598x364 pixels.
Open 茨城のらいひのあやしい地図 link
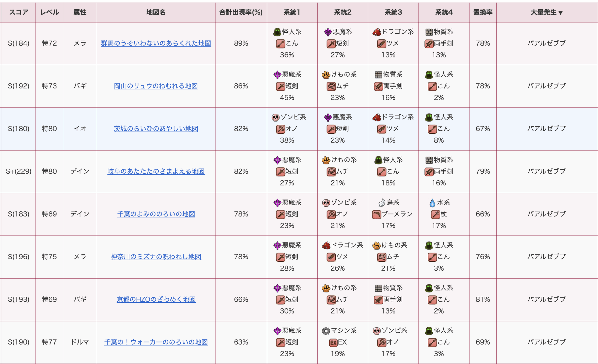coord(156,129)
